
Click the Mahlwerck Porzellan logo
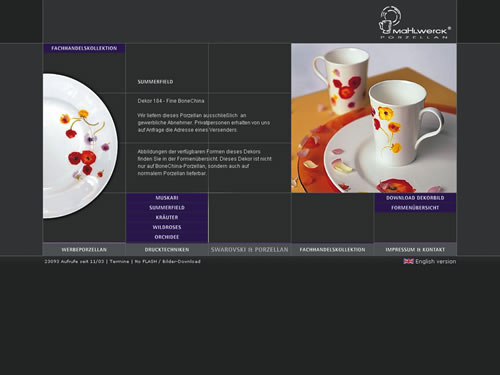coord(415,22)
